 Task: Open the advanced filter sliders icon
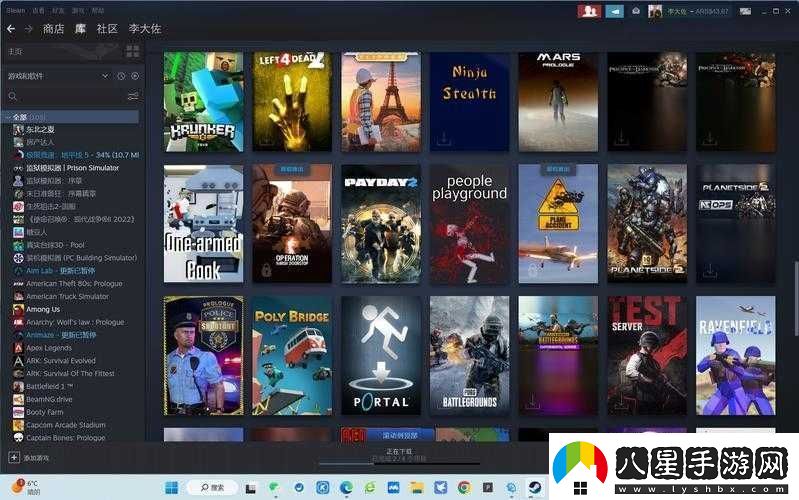(x=133, y=96)
